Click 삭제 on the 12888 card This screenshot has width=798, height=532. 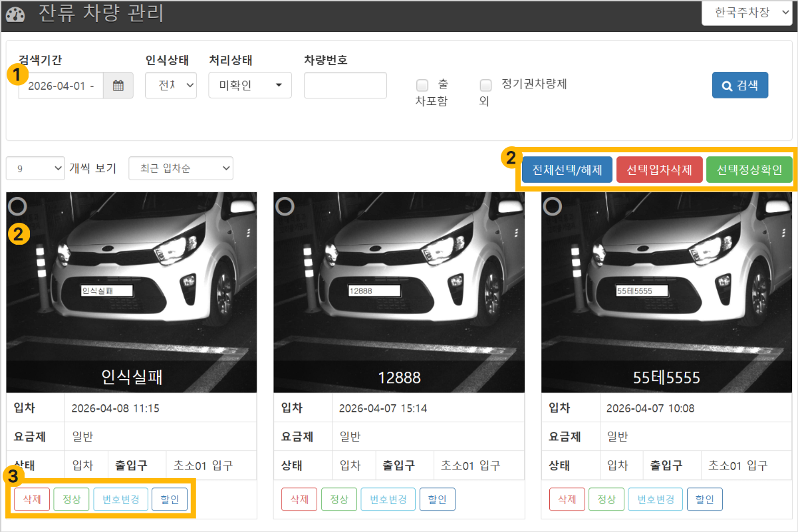(x=299, y=499)
